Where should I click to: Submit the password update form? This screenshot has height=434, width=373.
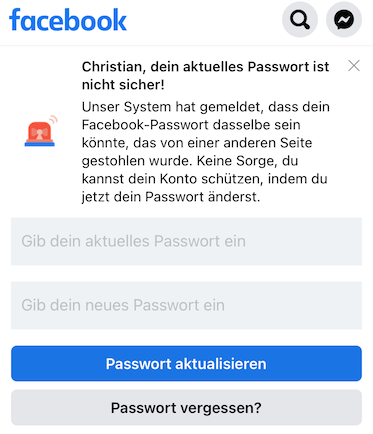pyautogui.click(x=186, y=363)
